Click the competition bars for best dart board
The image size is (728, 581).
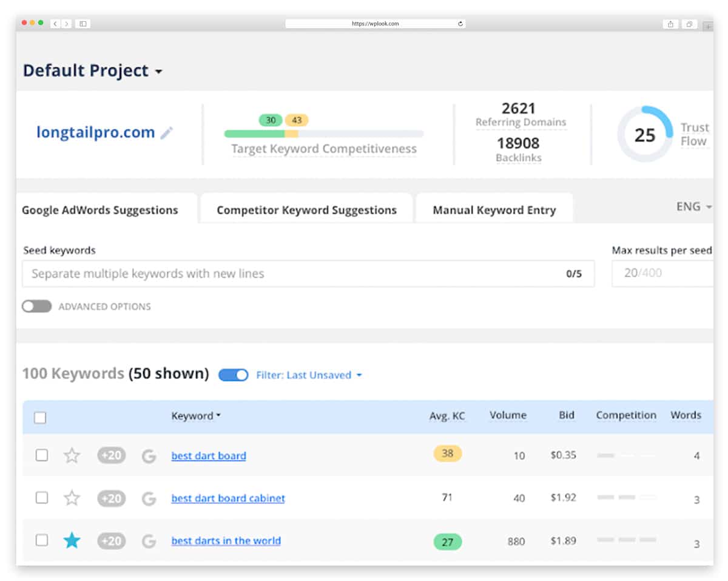(x=627, y=455)
